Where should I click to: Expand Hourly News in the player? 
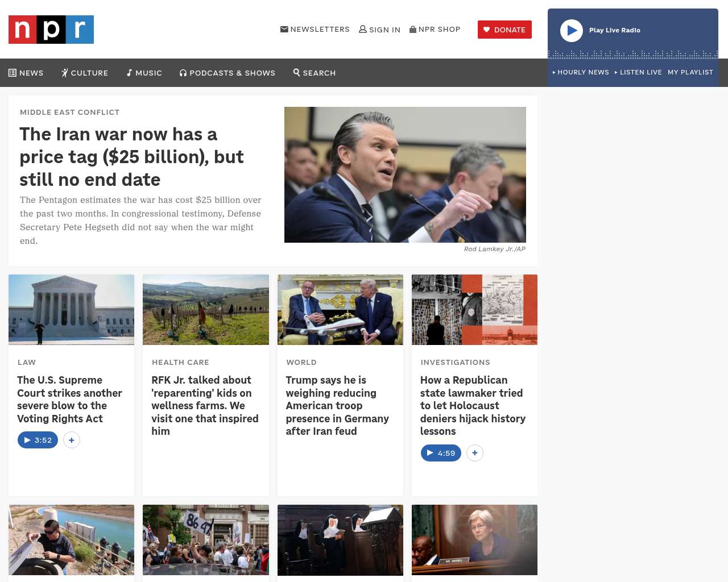pyautogui.click(x=581, y=72)
